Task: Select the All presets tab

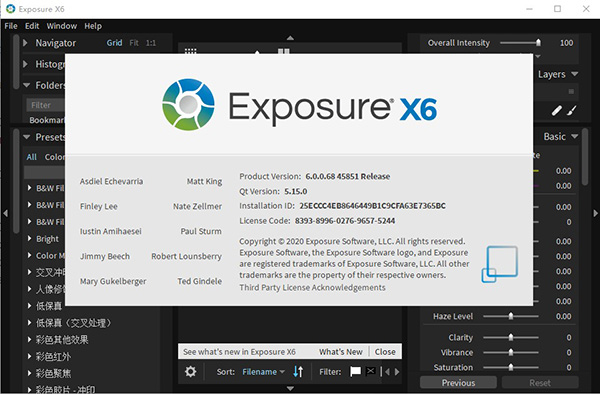Action: [x=31, y=157]
